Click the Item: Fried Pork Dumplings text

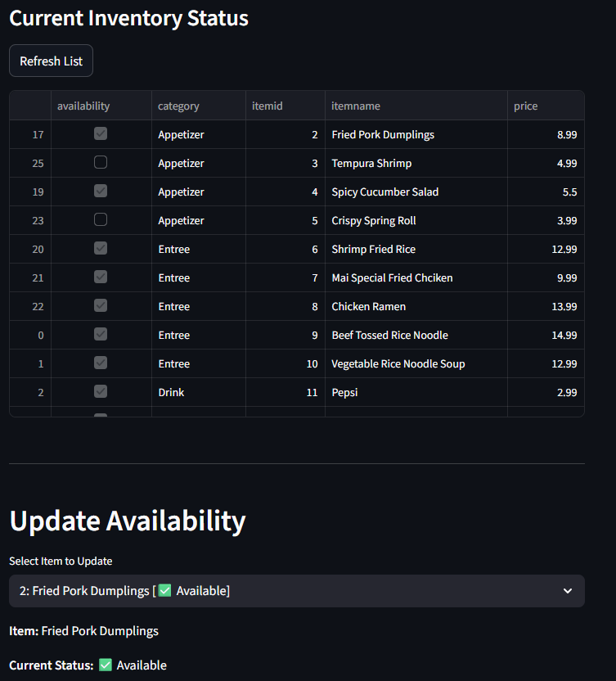pos(83,631)
